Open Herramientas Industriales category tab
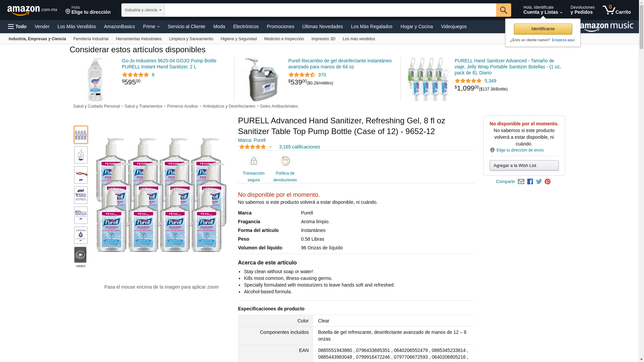The width and height of the screenshot is (644, 362). [x=139, y=39]
